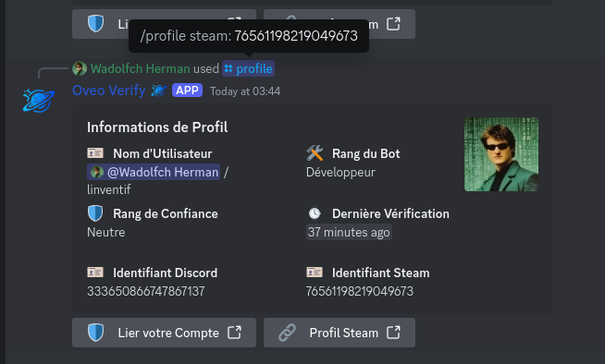Click the Identifiant Steam number value
The height and width of the screenshot is (364, 605).
point(359,291)
